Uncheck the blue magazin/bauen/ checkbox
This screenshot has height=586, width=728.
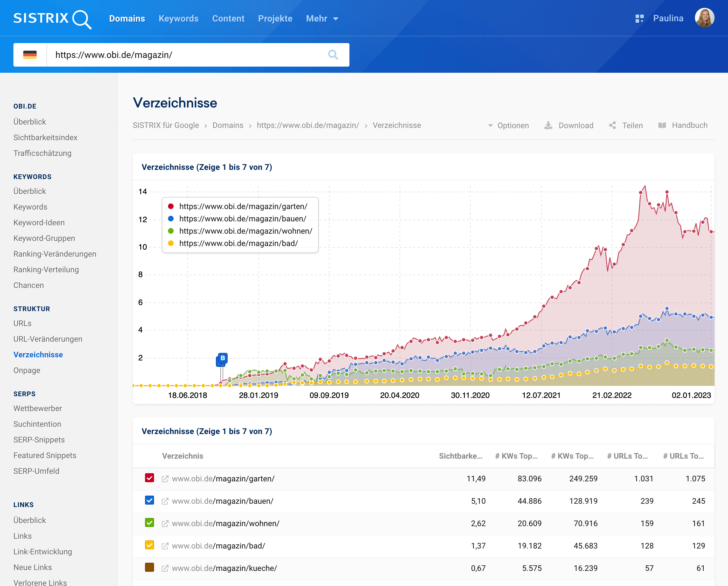(149, 500)
